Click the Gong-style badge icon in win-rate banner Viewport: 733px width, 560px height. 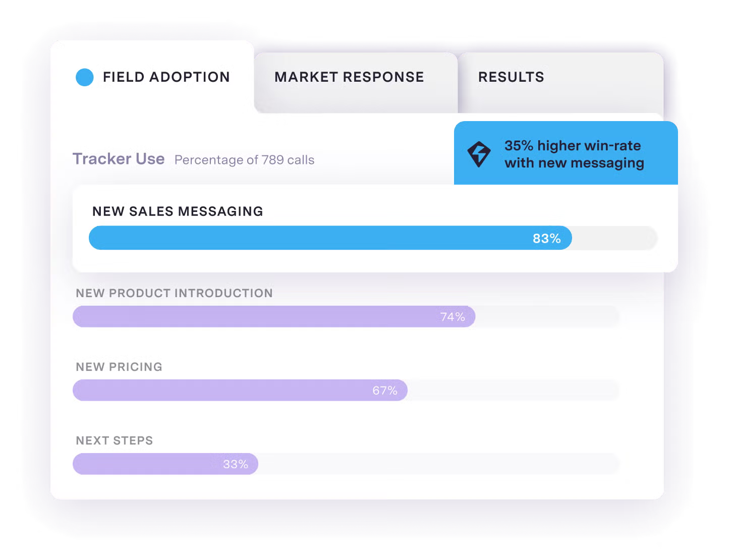coord(480,154)
